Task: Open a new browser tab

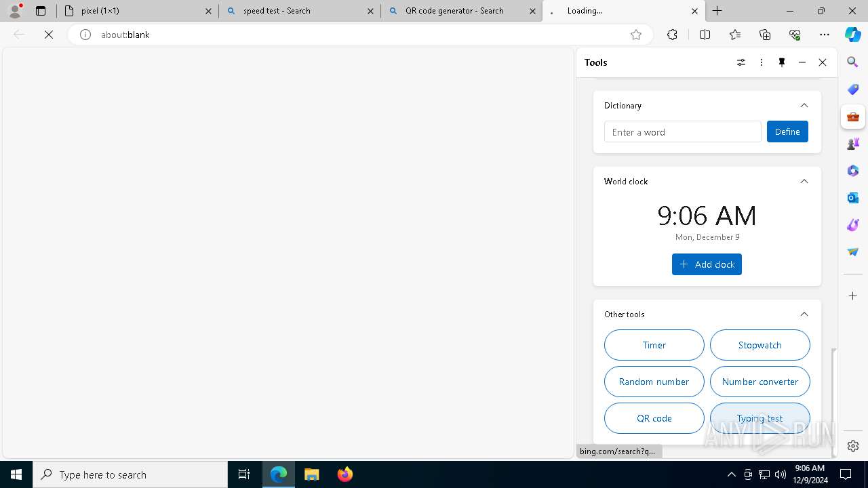Action: coord(717,11)
